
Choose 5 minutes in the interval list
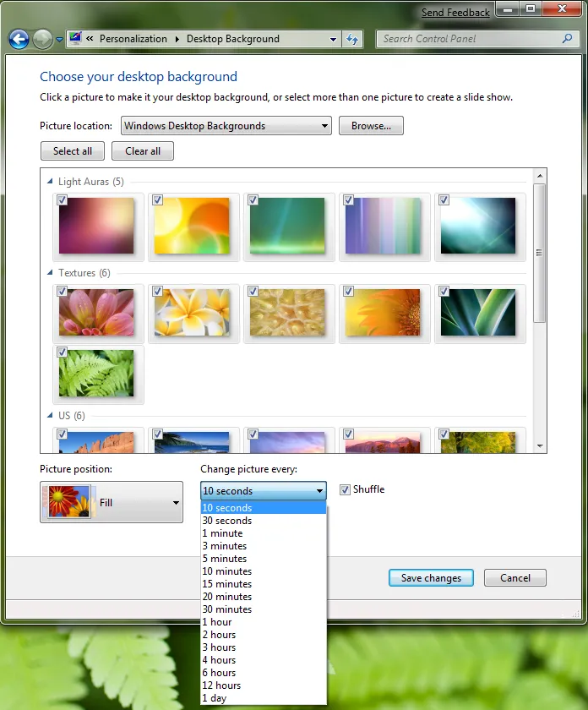coord(264,559)
